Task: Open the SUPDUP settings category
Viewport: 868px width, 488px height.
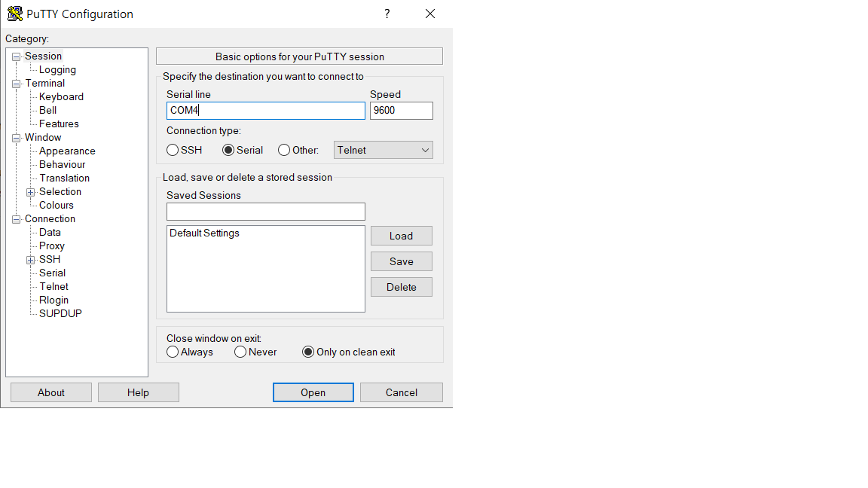Action: [60, 314]
